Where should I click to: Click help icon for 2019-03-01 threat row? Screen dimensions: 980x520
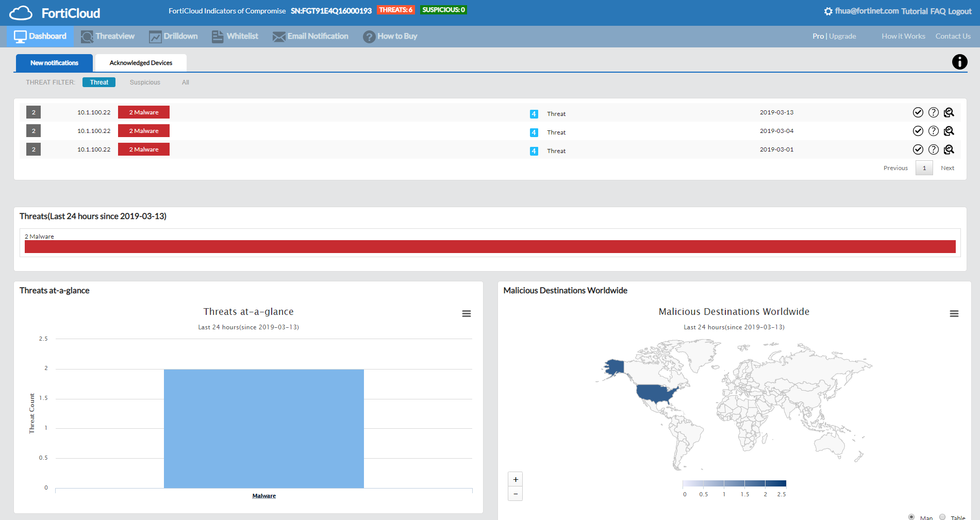(x=934, y=149)
